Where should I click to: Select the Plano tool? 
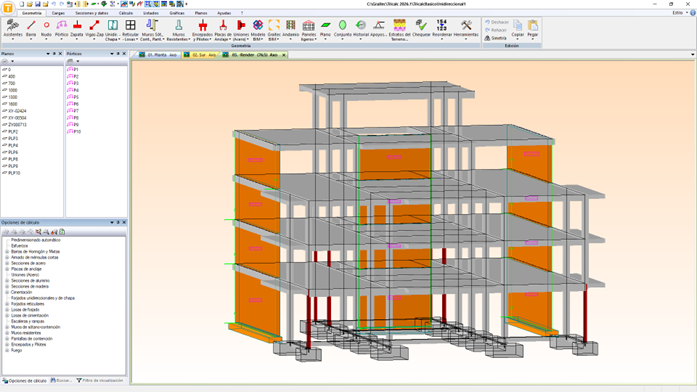coord(325,29)
